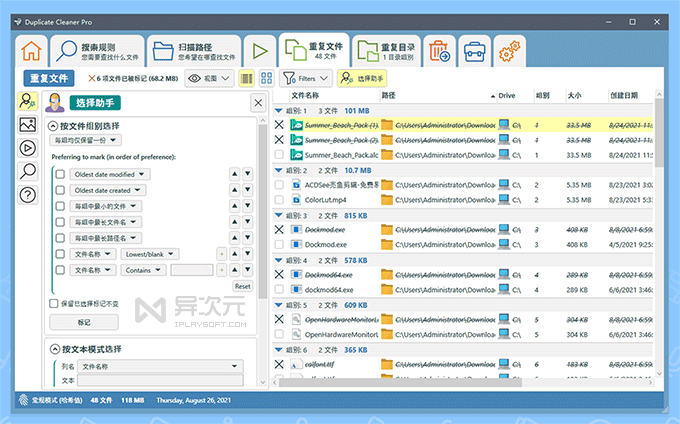Click the 文本 text input field
Viewport: 680px width, 424px height.
point(160,380)
